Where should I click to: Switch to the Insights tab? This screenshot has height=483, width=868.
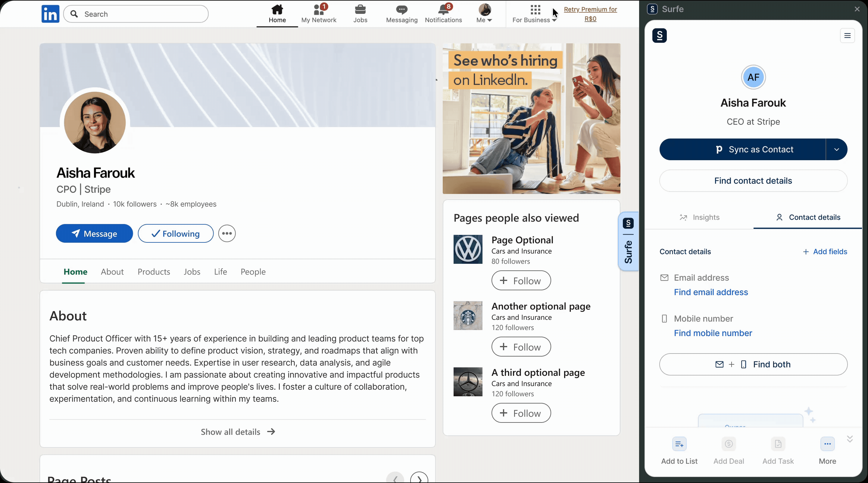point(699,217)
